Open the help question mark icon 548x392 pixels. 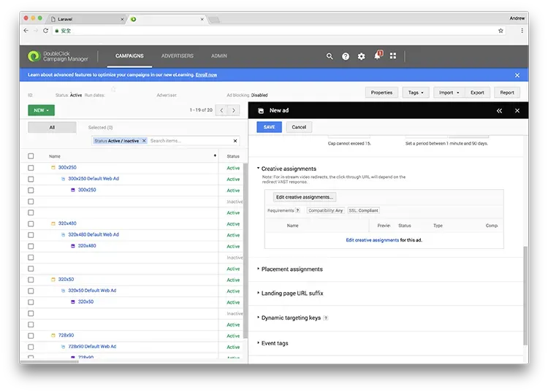point(346,56)
